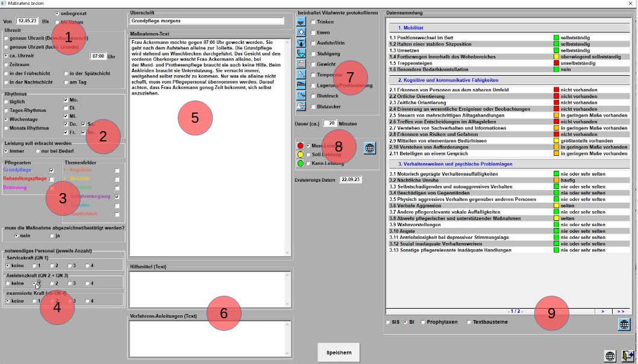This screenshot has width=638, height=364.
Task: Check the Blutzucker checkbox
Action: pos(313,106)
